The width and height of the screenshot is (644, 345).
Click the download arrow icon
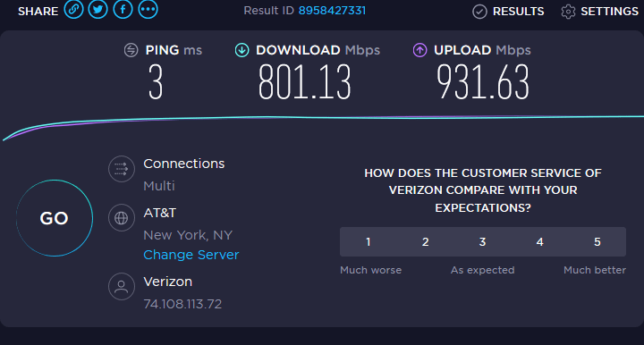241,50
